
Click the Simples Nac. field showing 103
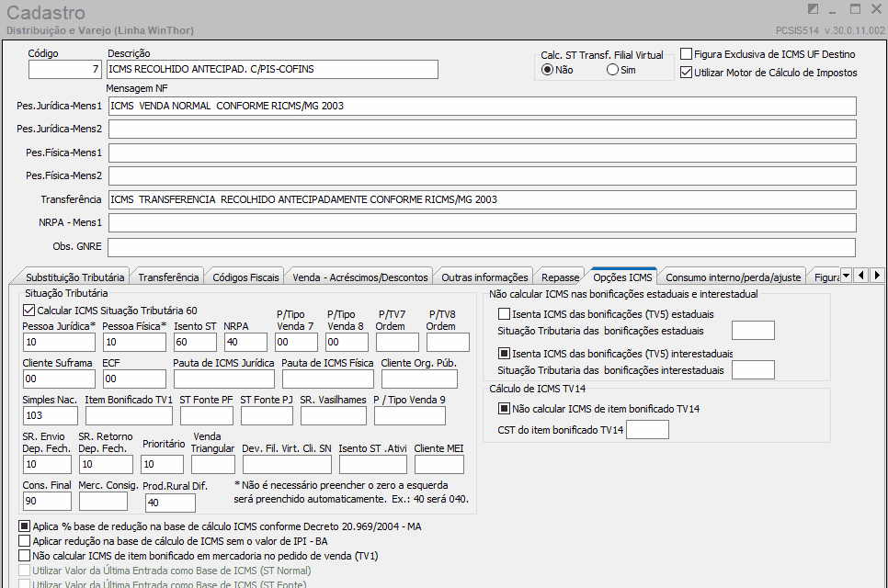pyautogui.click(x=51, y=416)
